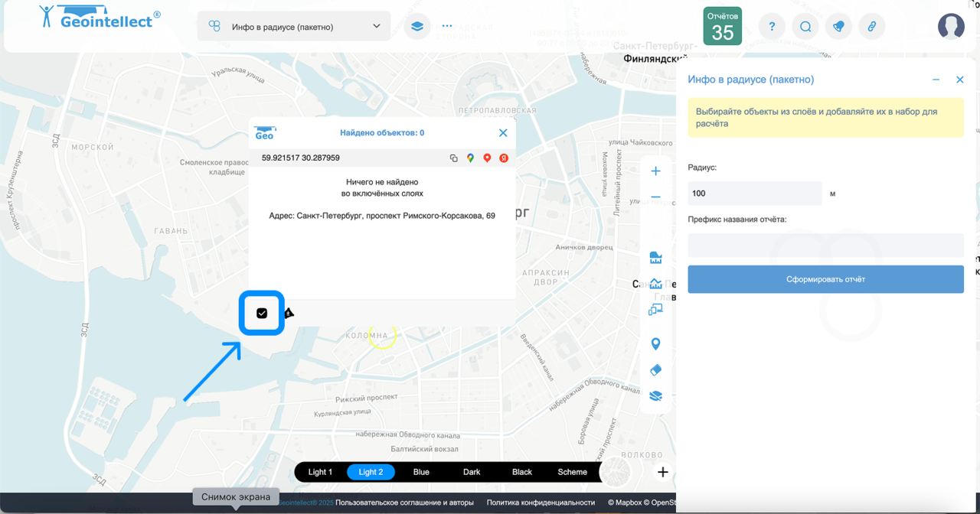
Task: Click the search magnifier icon in header
Action: 805,27
